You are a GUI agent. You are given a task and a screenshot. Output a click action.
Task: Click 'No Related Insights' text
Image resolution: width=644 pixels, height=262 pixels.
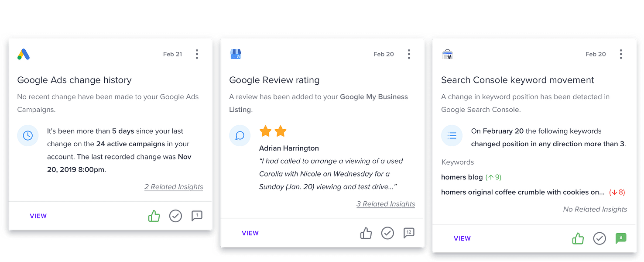click(x=595, y=210)
